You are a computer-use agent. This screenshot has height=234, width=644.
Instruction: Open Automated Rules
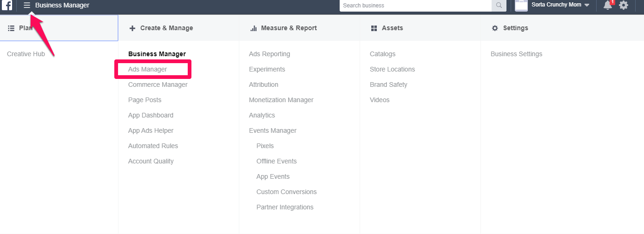[x=153, y=146]
